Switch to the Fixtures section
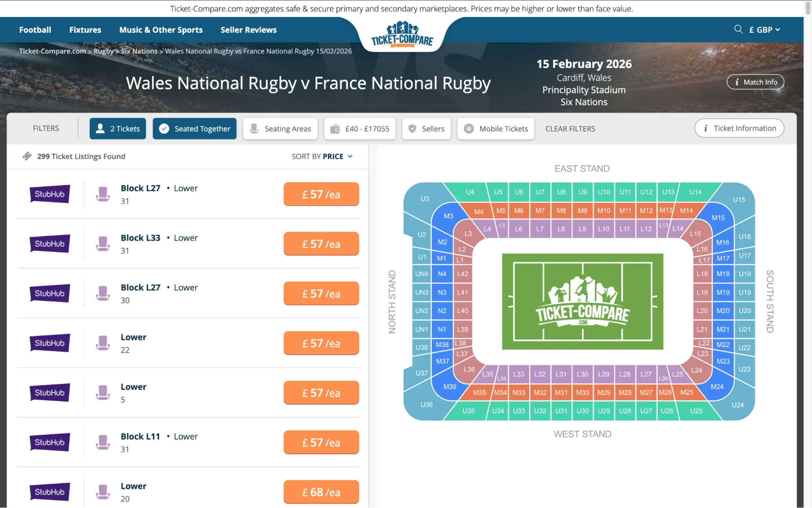The width and height of the screenshot is (812, 508). click(85, 30)
